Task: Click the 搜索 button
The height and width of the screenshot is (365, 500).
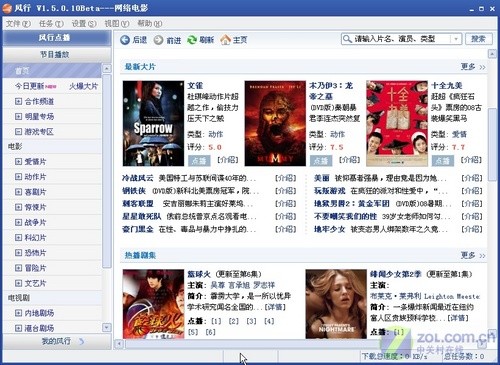Action: [x=479, y=39]
